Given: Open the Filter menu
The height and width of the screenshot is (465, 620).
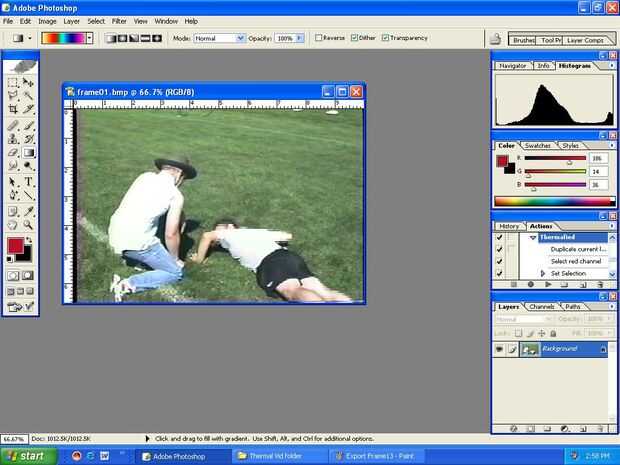Looking at the screenshot, I should coord(119,21).
